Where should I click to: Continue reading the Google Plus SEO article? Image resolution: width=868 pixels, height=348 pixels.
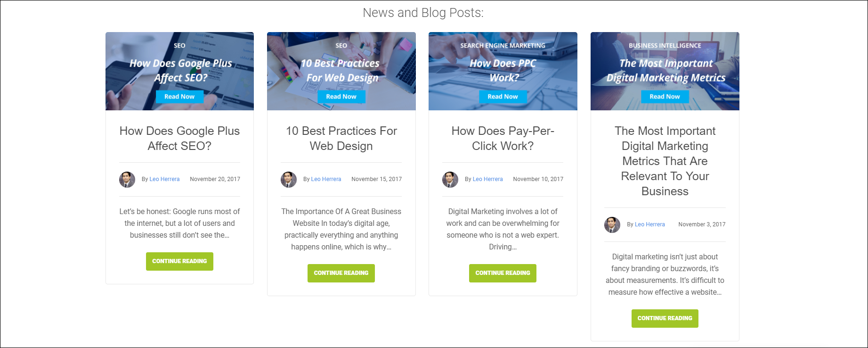coord(179,261)
